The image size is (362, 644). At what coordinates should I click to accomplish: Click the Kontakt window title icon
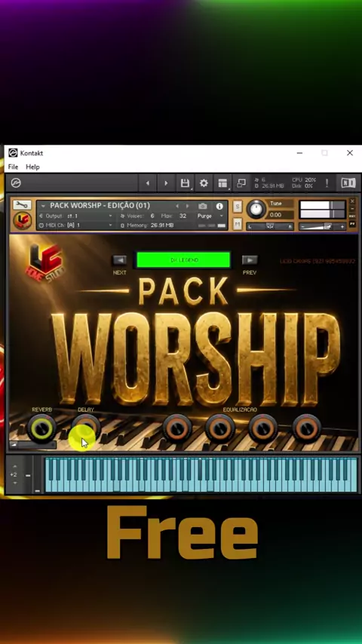[x=13, y=153]
